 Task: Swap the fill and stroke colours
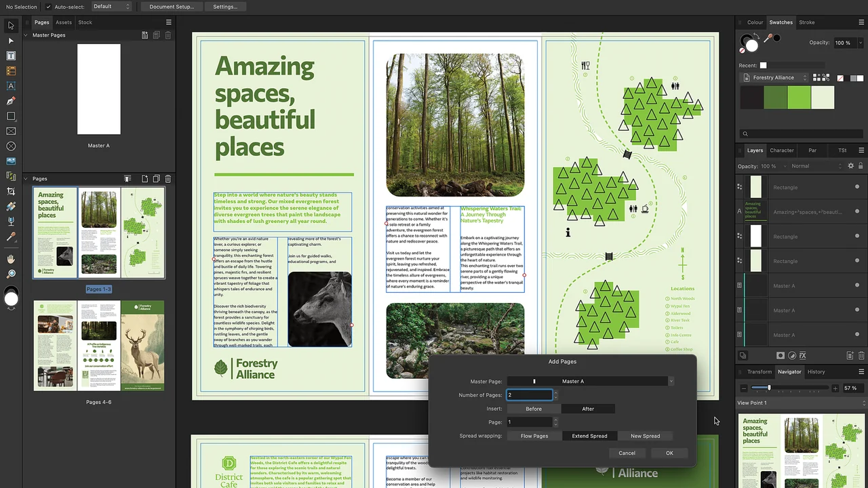tap(758, 35)
